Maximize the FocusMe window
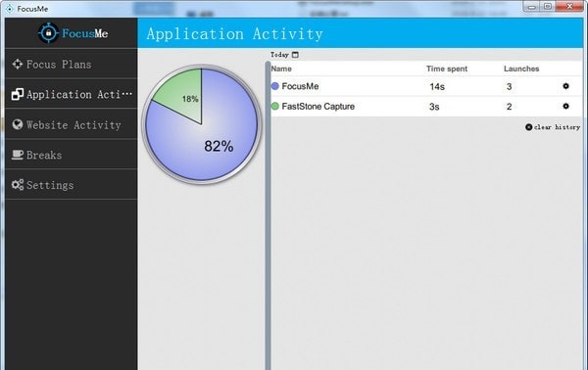588x370 pixels. [x=548, y=7]
